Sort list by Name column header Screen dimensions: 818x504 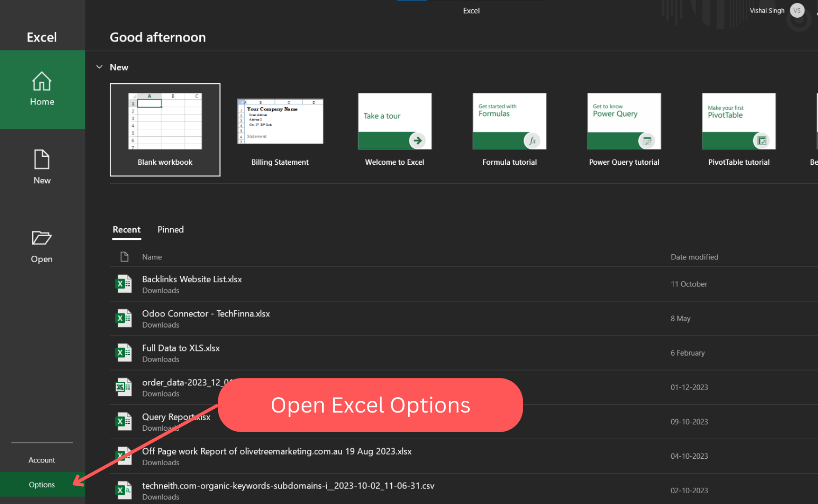[152, 257]
